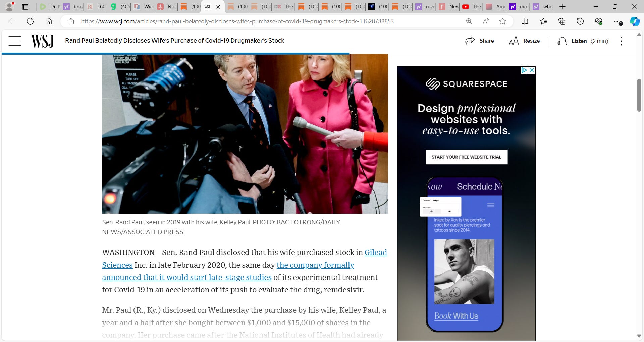
Task: Go to the browser home page
Action: pos(49,21)
